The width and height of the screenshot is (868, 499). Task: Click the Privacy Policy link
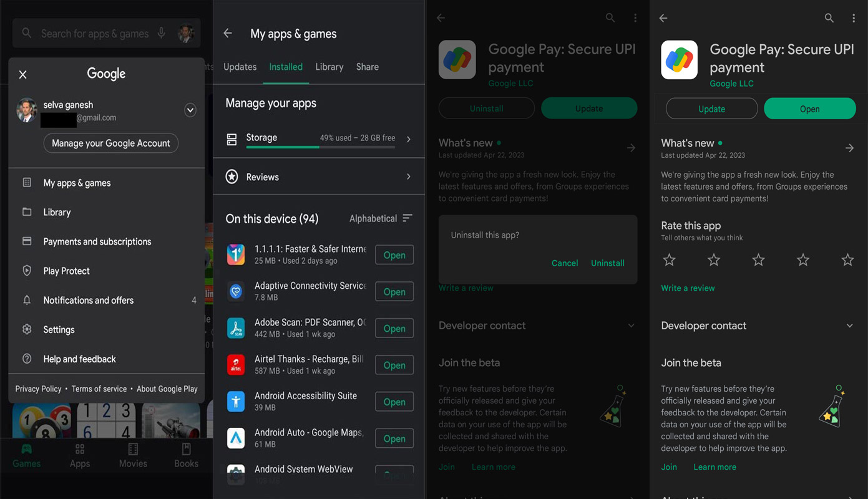pos(38,389)
